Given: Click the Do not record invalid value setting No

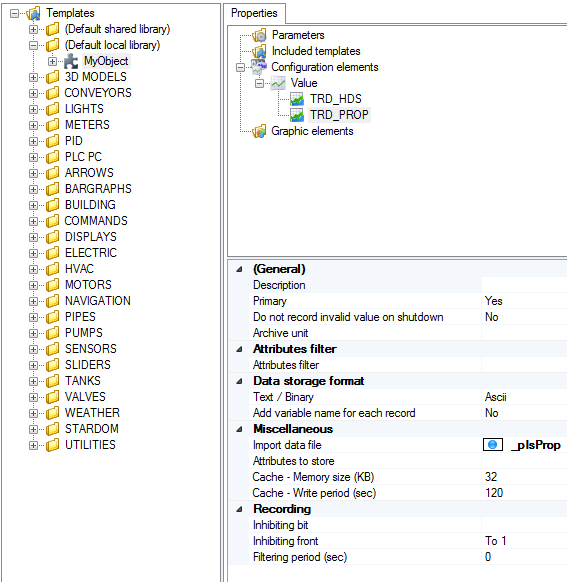Looking at the screenshot, I should [x=492, y=317].
